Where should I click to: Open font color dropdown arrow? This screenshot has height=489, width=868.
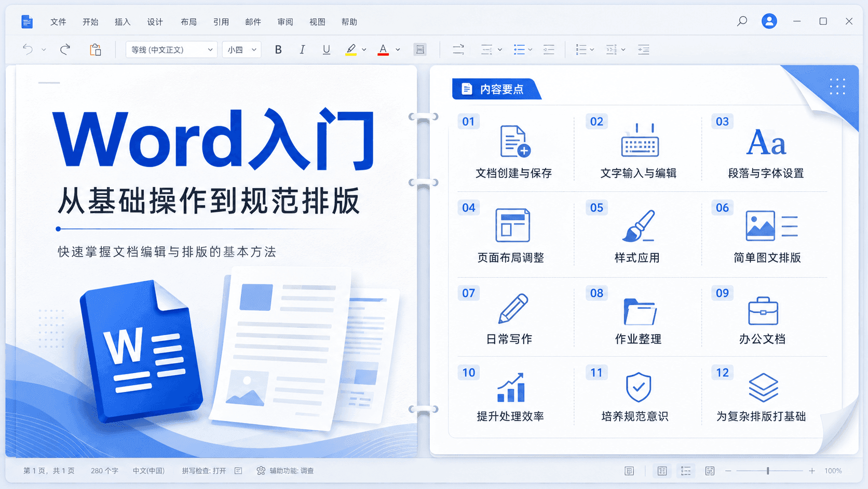pos(398,50)
